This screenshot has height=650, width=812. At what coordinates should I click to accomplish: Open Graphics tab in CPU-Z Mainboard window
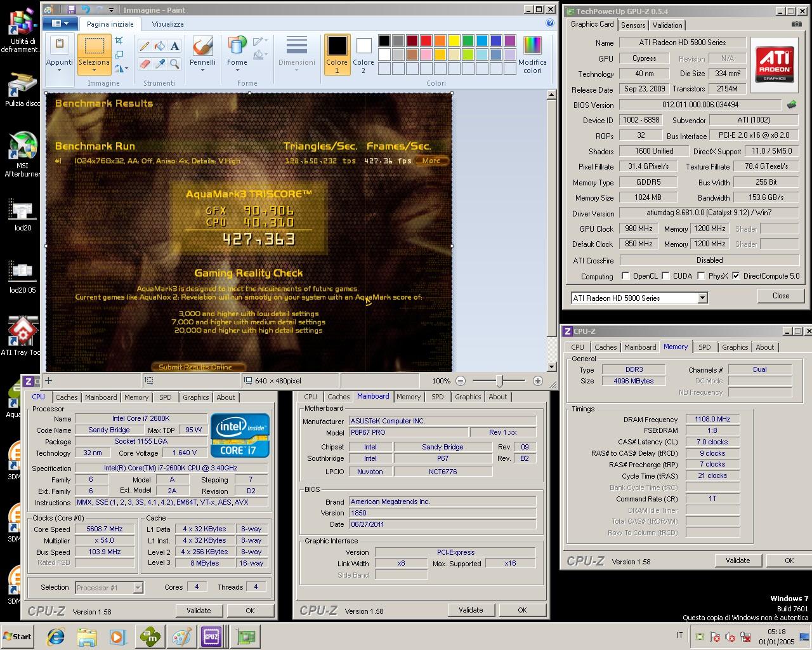click(x=468, y=397)
